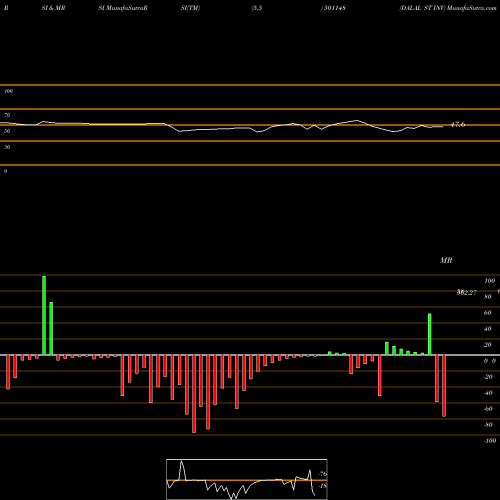Click the 501148 stock code text
Image resolution: width=500 pixels, height=500 pixels.
click(x=334, y=8)
